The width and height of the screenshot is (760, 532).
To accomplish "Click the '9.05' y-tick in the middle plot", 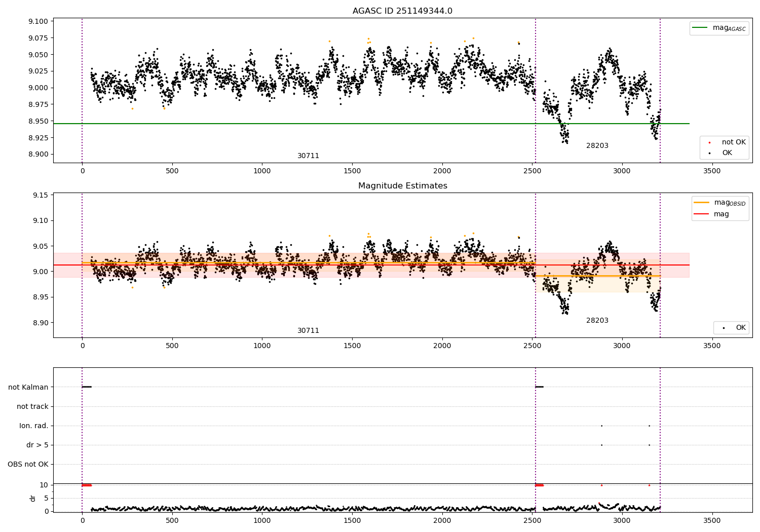I will (40, 246).
